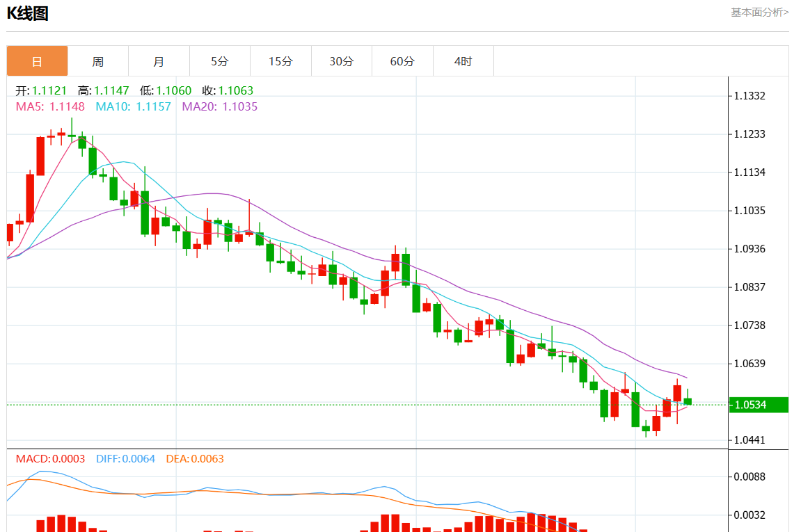This screenshot has width=801, height=532.
Task: Open the 60分 timeframe tab
Action: tap(402, 61)
